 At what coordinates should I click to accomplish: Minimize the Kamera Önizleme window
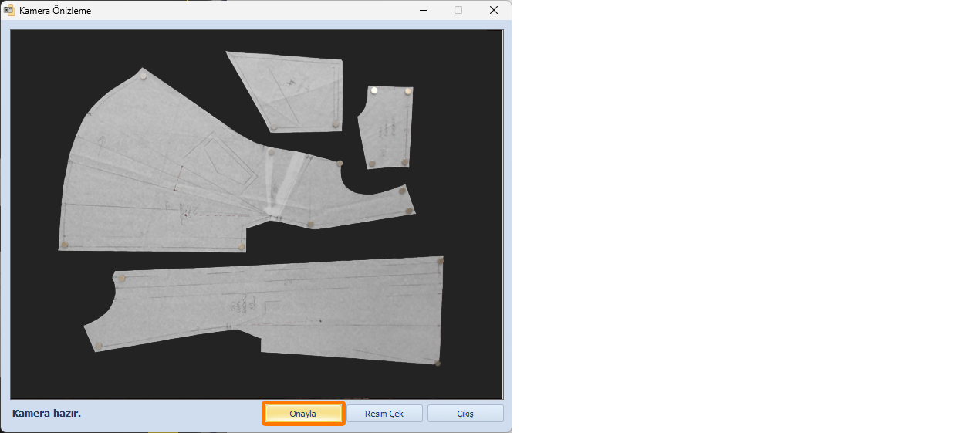tap(423, 11)
